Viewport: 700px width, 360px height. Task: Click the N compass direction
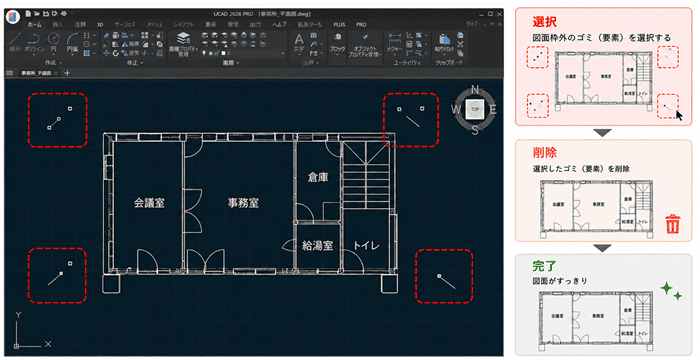click(475, 89)
